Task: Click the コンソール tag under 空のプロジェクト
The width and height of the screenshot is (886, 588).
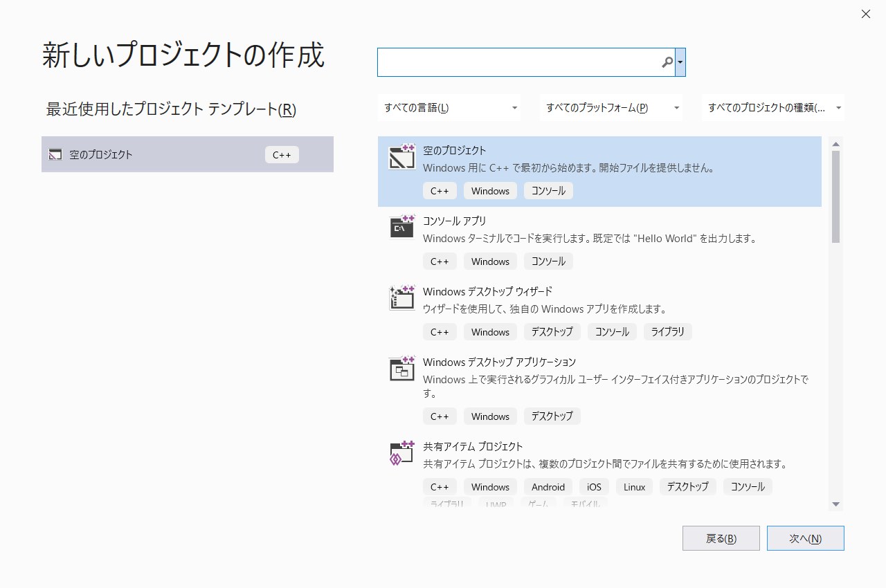Action: [548, 191]
